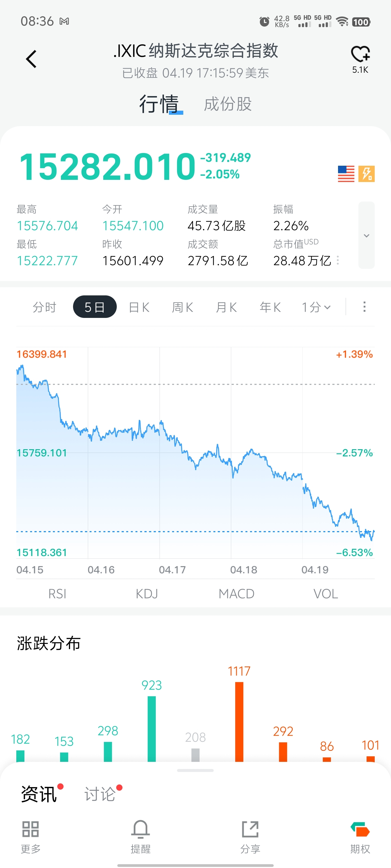Open the 更多 grid menu icon
Image resolution: width=391 pixels, height=868 pixels.
(30, 829)
